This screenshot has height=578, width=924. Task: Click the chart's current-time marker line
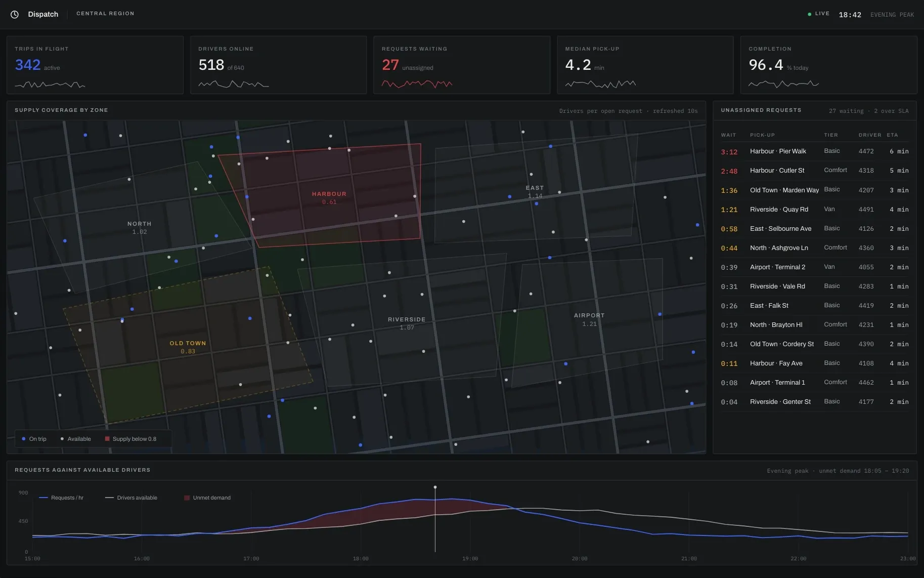(x=435, y=519)
